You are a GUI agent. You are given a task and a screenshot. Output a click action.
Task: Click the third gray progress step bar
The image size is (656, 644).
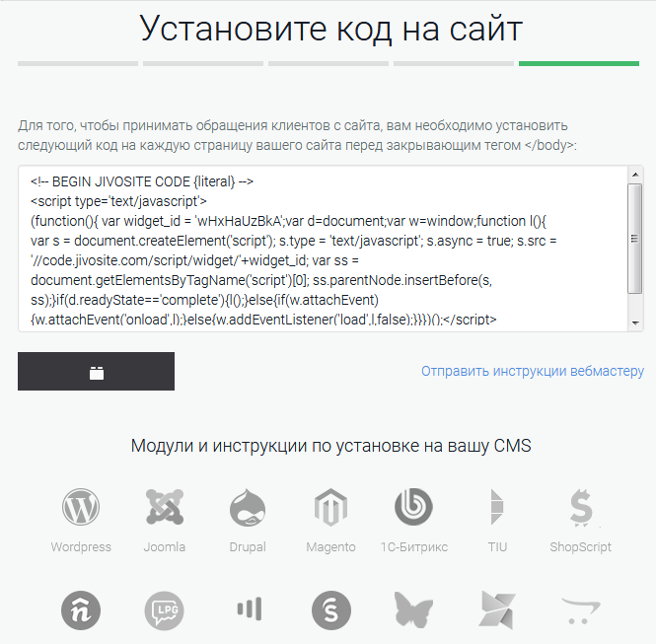[328, 63]
